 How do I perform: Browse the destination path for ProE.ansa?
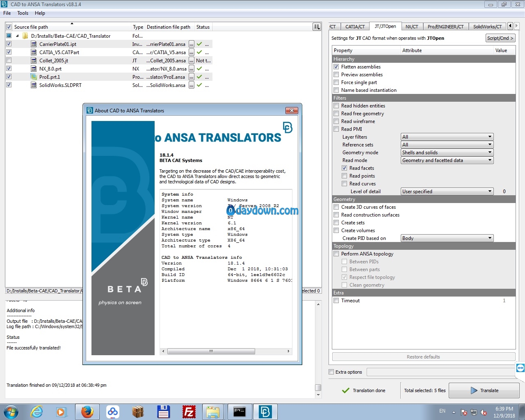[191, 77]
